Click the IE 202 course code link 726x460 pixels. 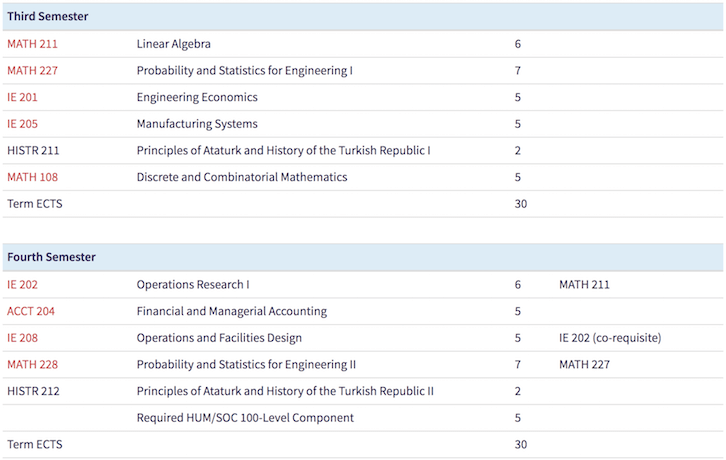(x=23, y=285)
